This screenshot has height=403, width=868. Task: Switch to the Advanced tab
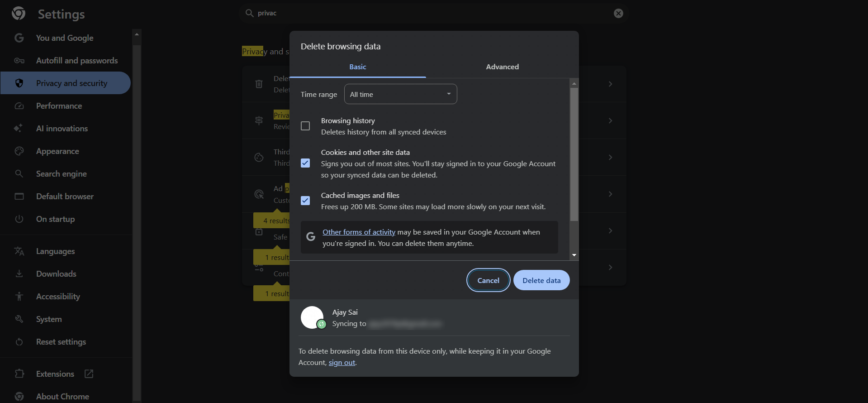(503, 67)
